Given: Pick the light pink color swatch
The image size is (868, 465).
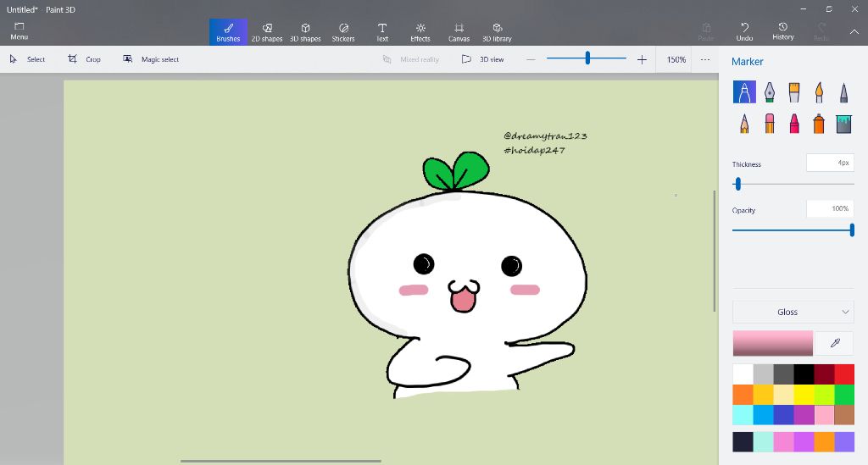Looking at the screenshot, I should point(824,415).
